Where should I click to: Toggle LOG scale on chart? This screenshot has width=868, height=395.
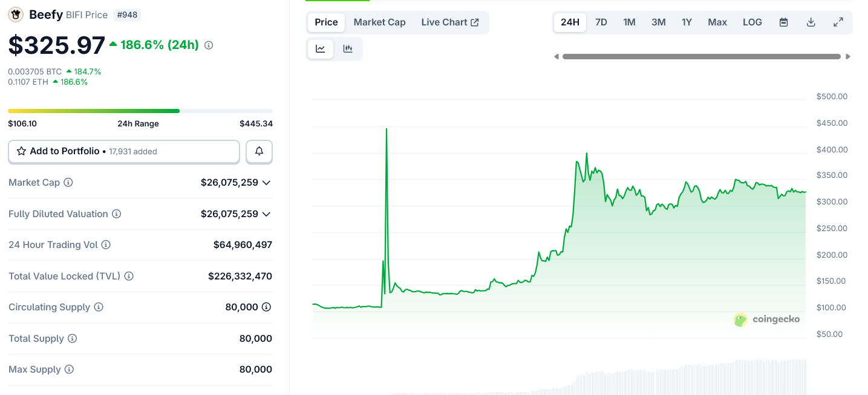tap(752, 22)
